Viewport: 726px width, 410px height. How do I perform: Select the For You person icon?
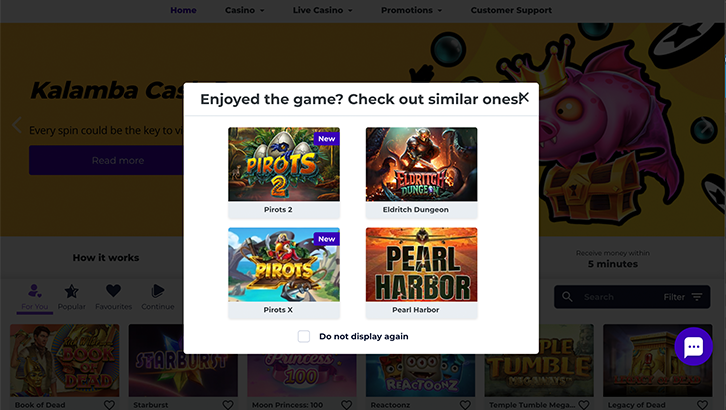click(x=35, y=291)
